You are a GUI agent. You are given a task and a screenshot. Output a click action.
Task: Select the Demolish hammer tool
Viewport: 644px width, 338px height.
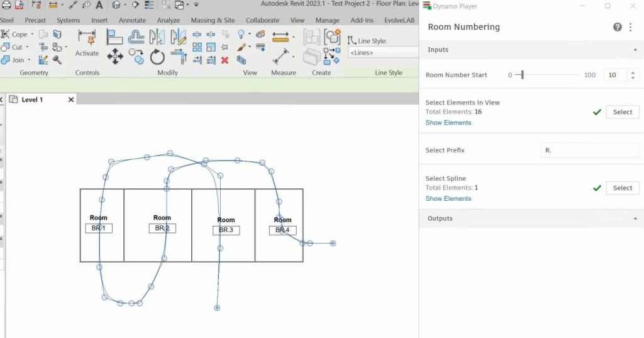click(57, 60)
